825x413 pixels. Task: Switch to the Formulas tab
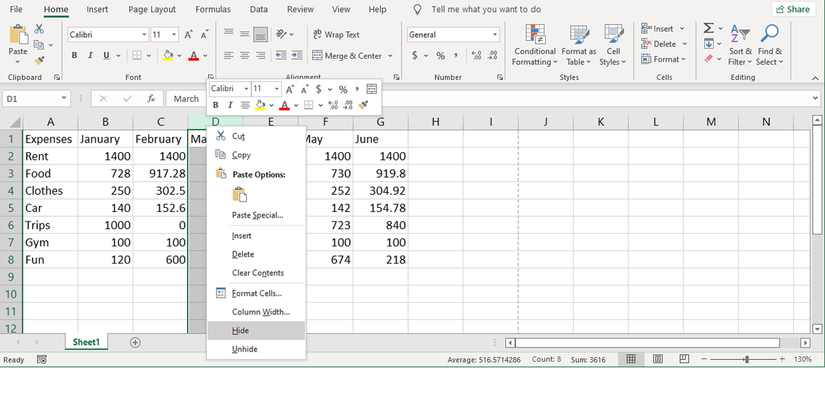(213, 9)
